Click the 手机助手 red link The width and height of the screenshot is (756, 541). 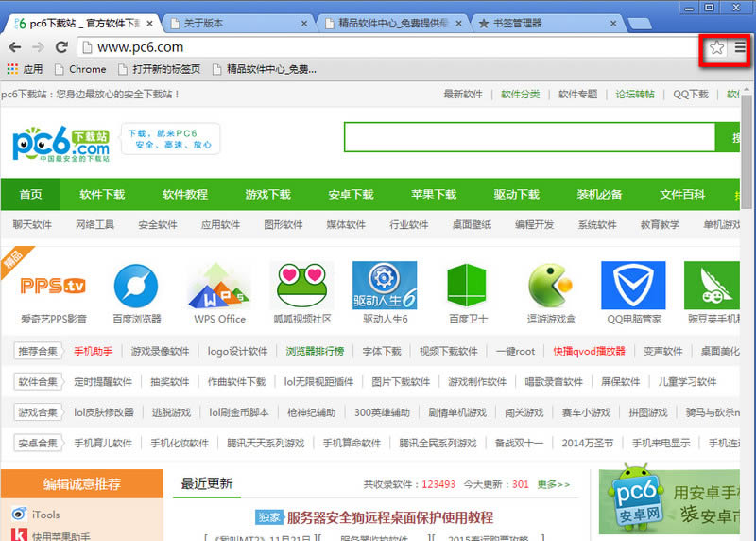[x=93, y=351]
